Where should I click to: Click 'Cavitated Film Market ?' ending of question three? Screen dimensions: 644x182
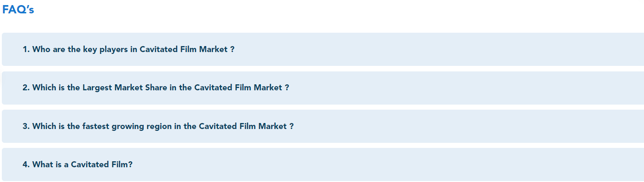[246, 126]
